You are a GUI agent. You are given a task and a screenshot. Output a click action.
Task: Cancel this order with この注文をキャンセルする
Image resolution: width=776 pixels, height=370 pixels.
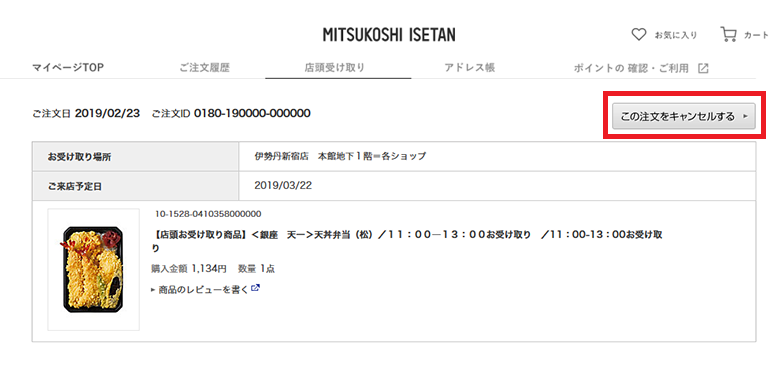[x=684, y=116]
